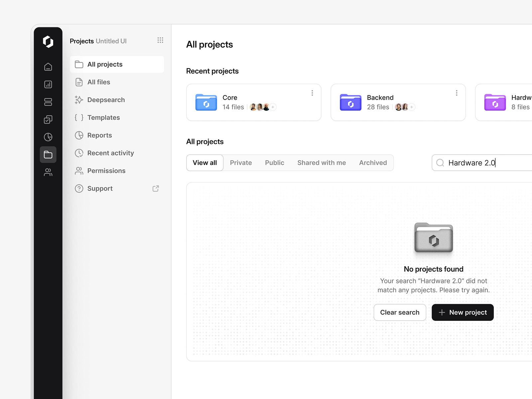Viewport: 532px width, 399px height.
Task: Open Support in a new window via external-link icon
Action: [x=155, y=189]
